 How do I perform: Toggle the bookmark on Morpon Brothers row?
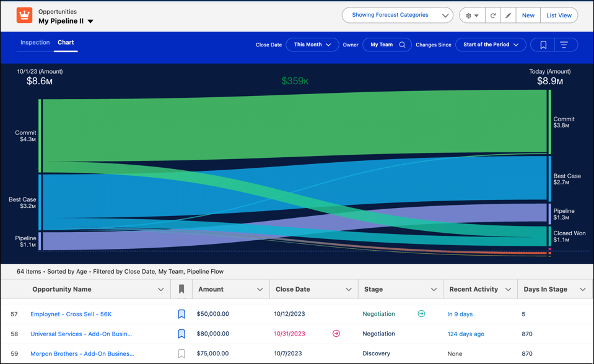181,353
